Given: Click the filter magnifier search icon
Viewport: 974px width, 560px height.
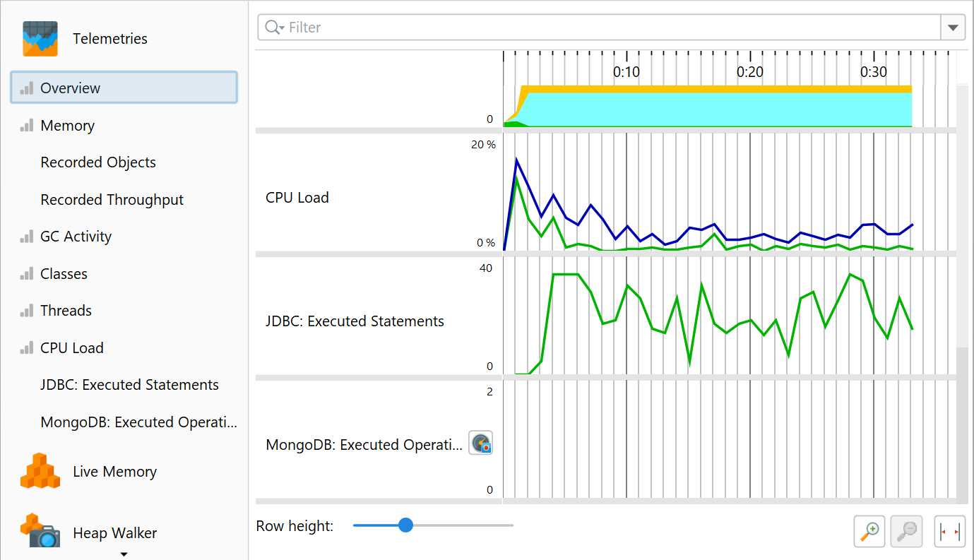Looking at the screenshot, I should 273,28.
